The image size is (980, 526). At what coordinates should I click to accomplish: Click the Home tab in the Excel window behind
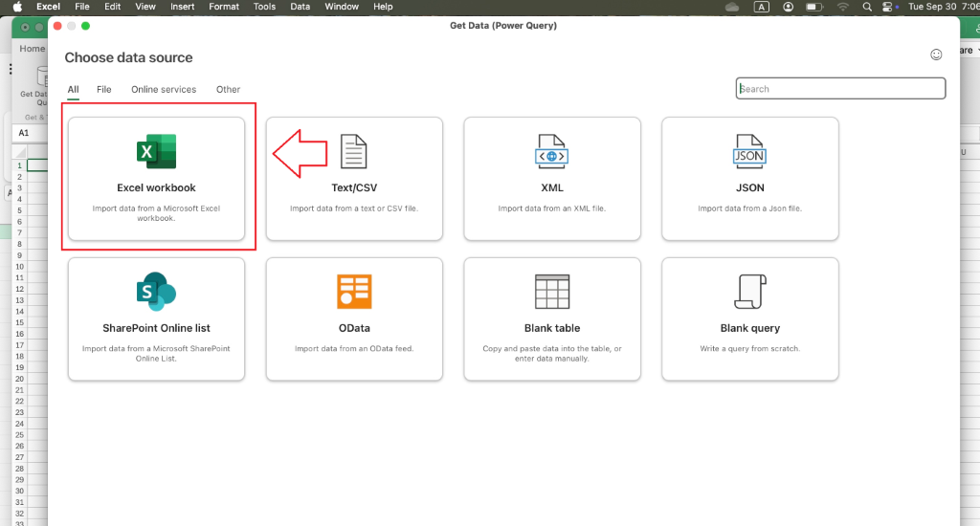pyautogui.click(x=32, y=49)
